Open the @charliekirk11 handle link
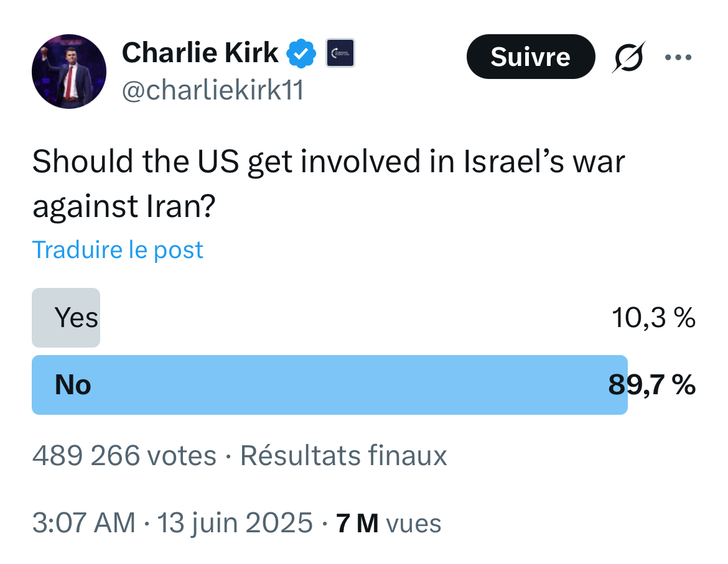The width and height of the screenshot is (728, 564). coord(213,91)
